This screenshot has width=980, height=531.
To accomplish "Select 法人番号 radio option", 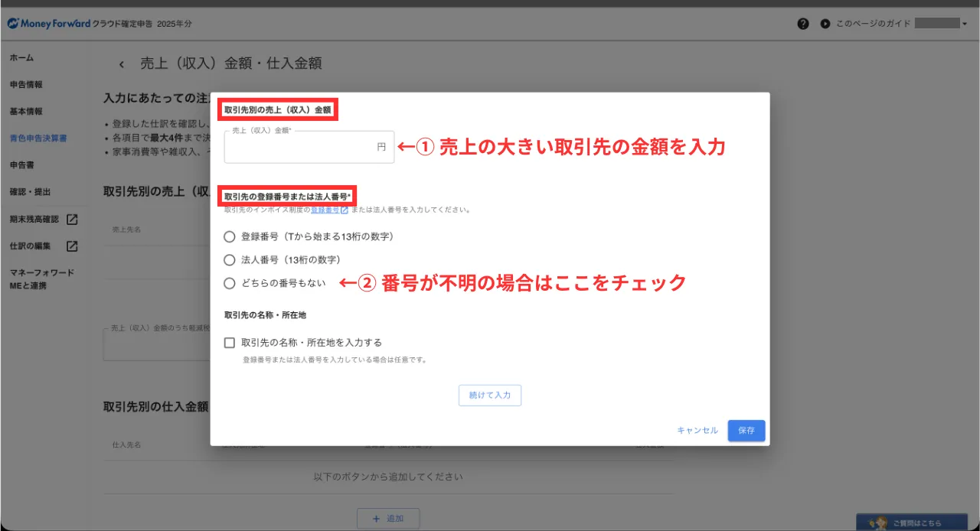I will [x=229, y=259].
